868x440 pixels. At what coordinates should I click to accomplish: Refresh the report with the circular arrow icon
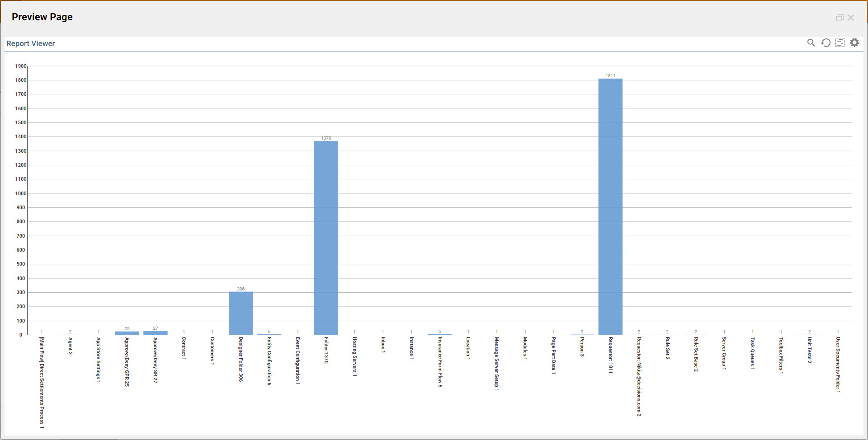click(826, 42)
